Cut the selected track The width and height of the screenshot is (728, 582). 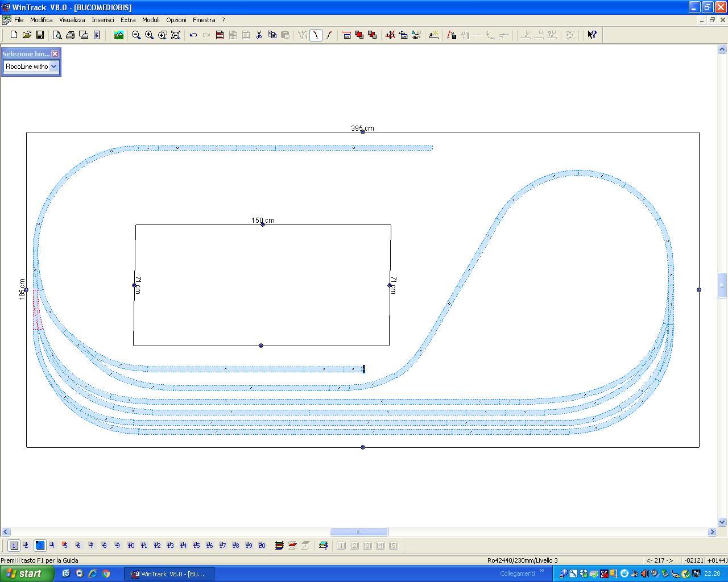click(x=259, y=35)
